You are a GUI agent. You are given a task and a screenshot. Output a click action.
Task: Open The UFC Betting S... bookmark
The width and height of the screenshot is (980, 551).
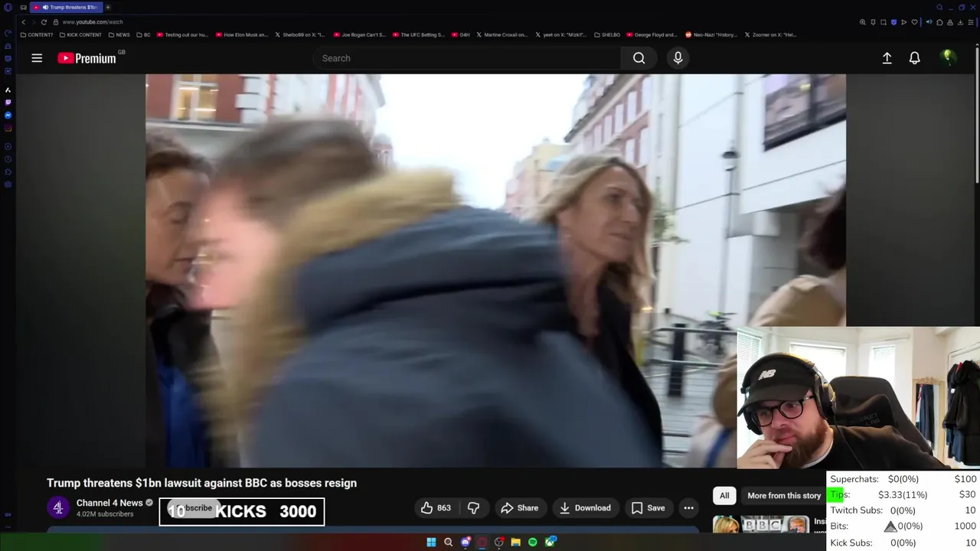pos(419,34)
